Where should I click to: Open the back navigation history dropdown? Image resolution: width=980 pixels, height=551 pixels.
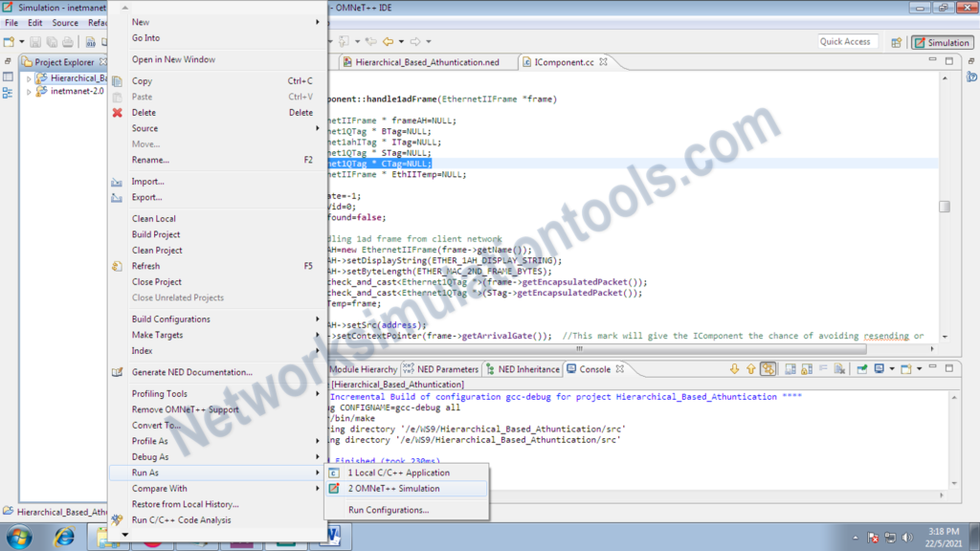coord(401,41)
